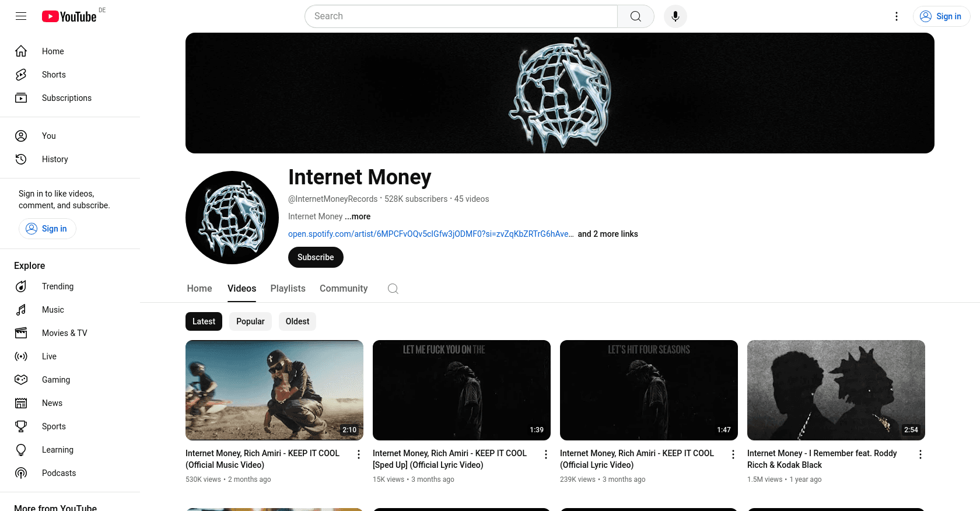Image resolution: width=980 pixels, height=511 pixels.
Task: Subscribe to Internet Money channel
Action: [x=316, y=257]
